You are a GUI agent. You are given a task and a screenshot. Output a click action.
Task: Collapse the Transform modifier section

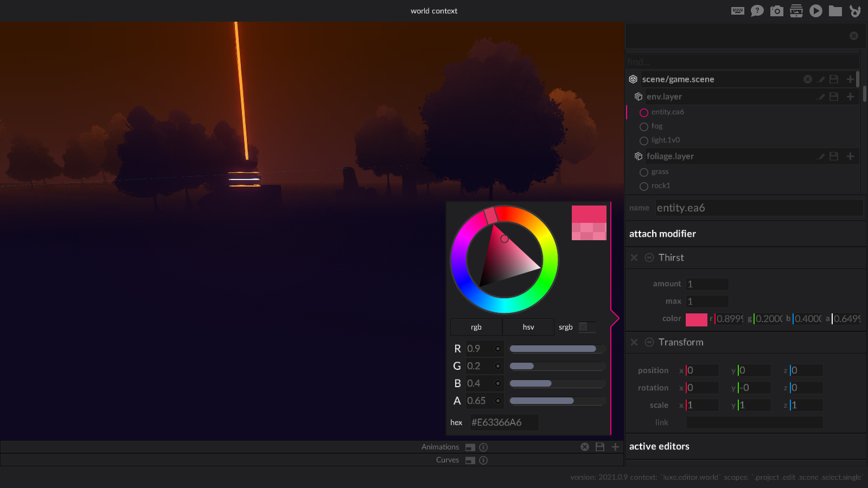(649, 342)
